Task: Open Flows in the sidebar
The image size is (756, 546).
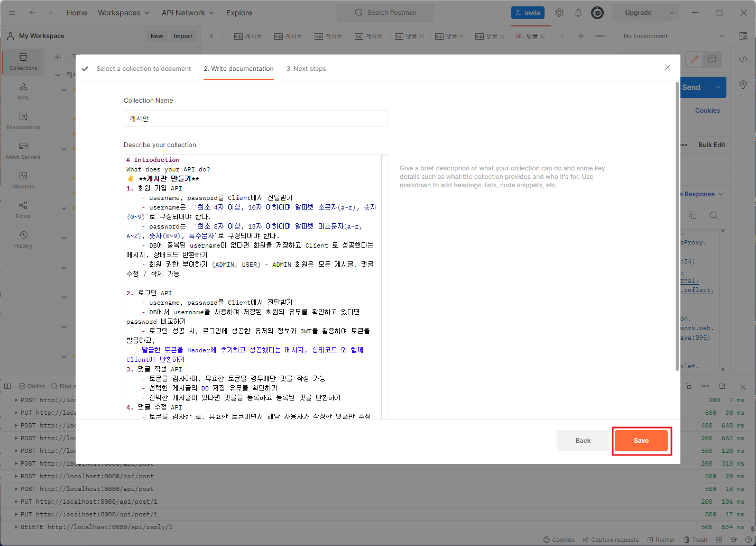Action: coord(23,210)
